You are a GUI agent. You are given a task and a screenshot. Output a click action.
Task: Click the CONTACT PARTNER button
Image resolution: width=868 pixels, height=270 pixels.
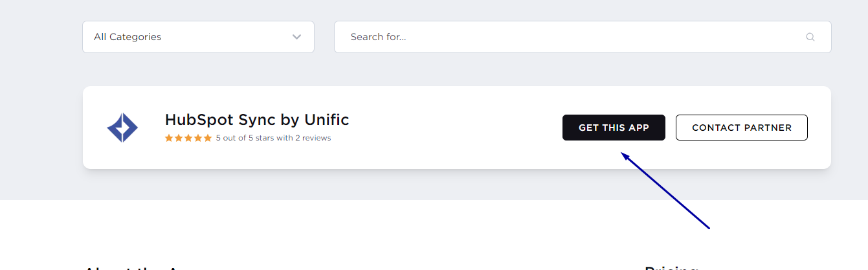pos(742,128)
